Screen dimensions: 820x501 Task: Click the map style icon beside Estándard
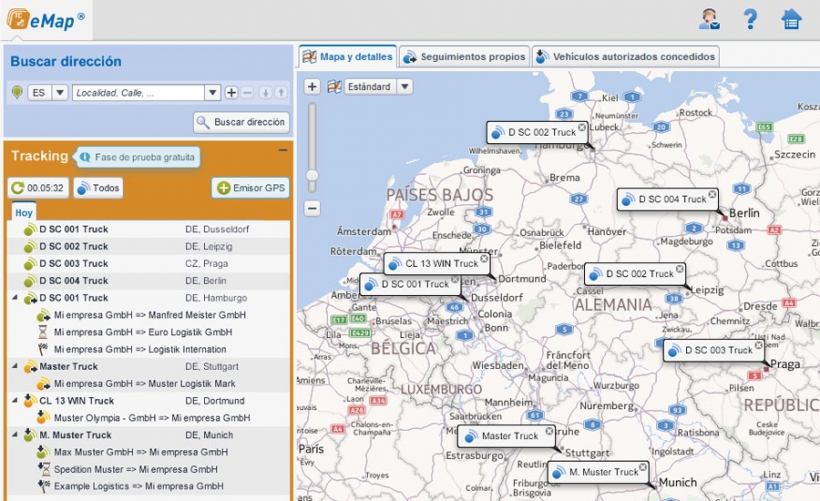point(334,86)
